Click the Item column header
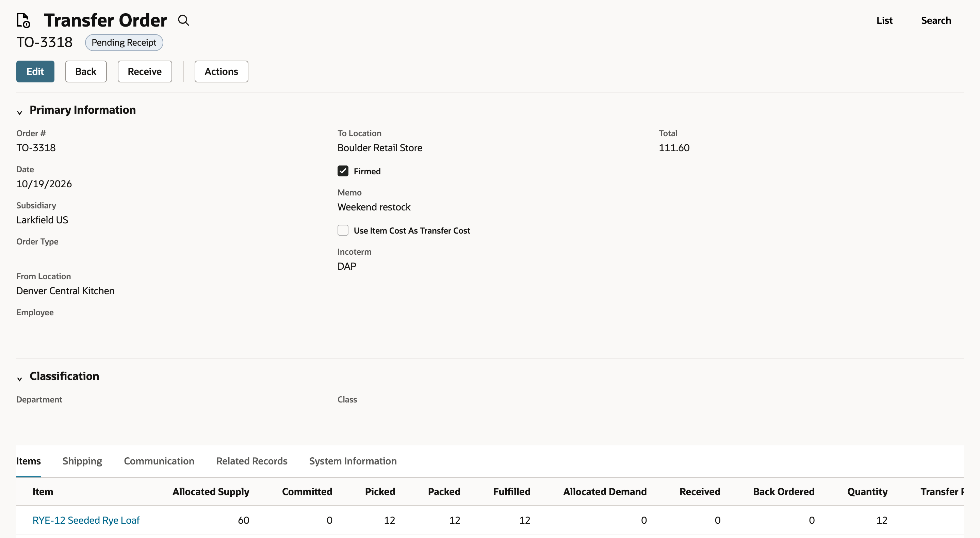Viewport: 980px width, 538px height. [x=43, y=492]
